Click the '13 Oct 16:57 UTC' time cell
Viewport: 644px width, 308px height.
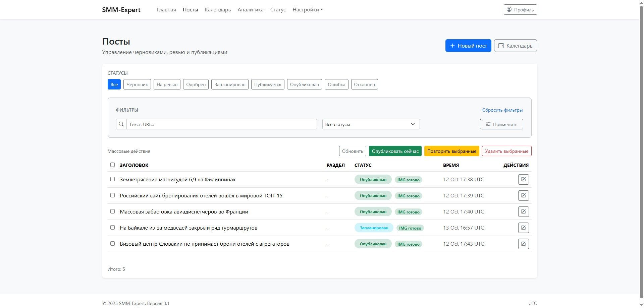[464, 228]
